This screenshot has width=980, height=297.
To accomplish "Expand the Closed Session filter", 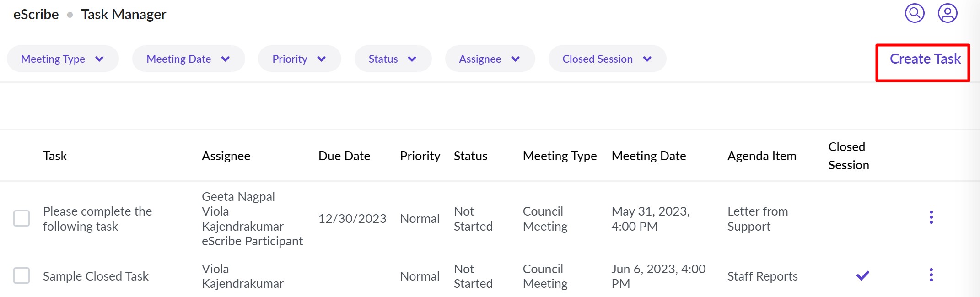I will coord(607,59).
